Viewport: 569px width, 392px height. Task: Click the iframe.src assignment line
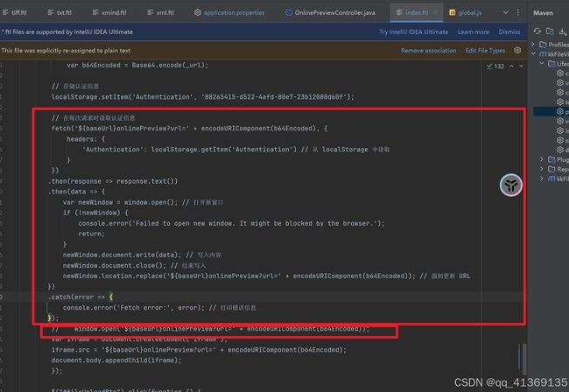coord(199,350)
